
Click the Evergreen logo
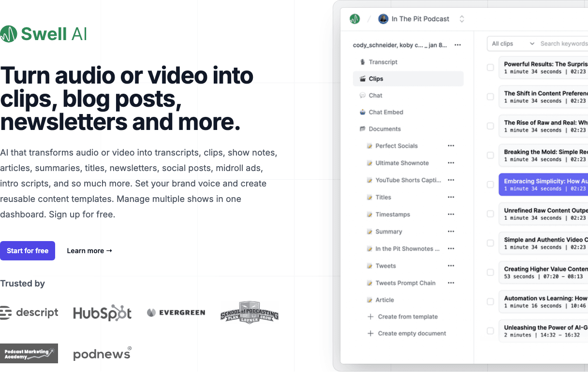coord(176,313)
